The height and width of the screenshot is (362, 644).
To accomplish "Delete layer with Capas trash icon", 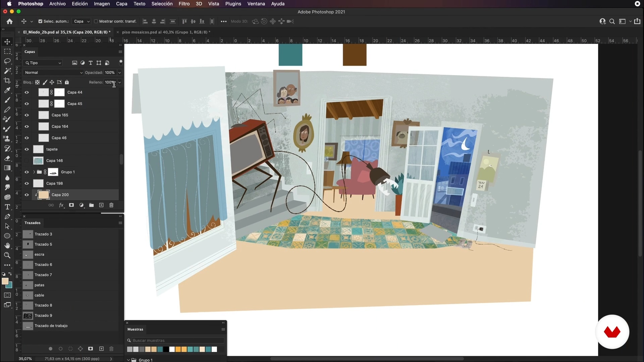I will (x=111, y=205).
